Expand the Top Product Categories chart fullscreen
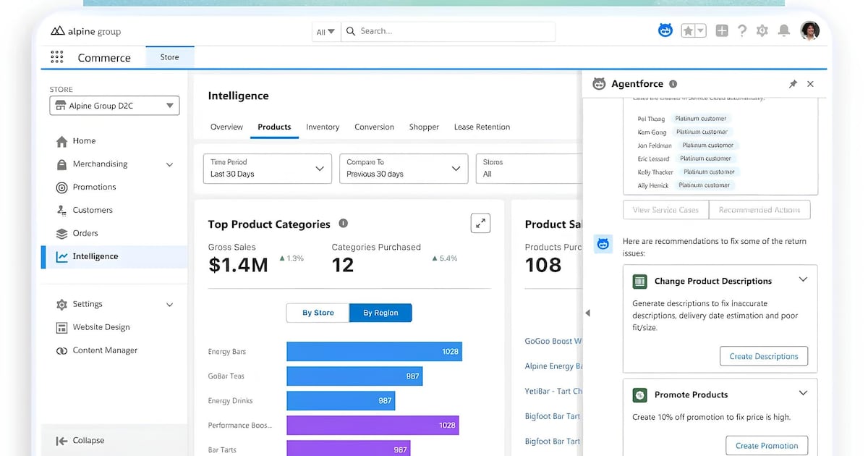This screenshot has width=868, height=456. (480, 223)
